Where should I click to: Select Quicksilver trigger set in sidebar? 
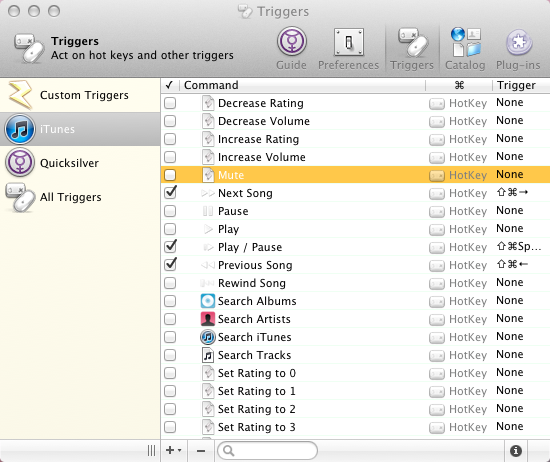(x=80, y=163)
